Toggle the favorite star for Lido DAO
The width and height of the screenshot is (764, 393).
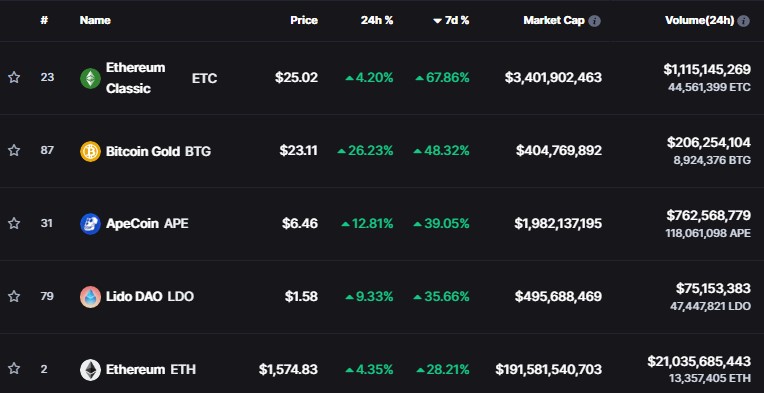[x=14, y=296]
